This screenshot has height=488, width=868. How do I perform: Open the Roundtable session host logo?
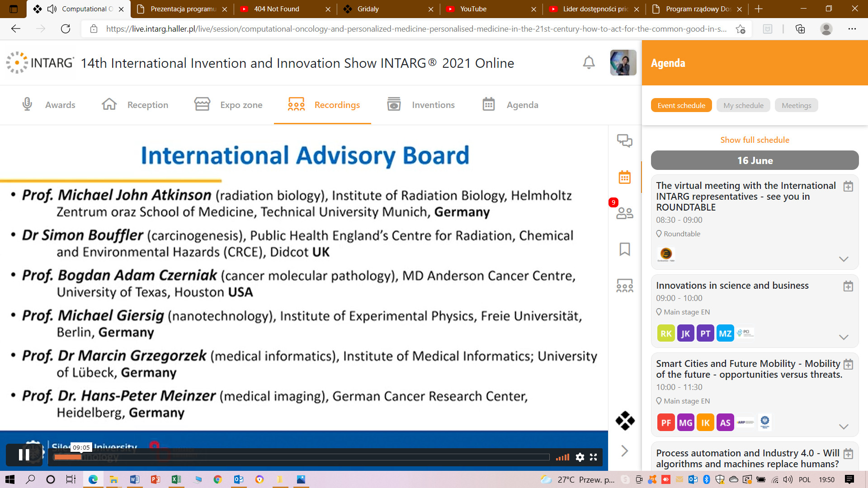tap(666, 254)
